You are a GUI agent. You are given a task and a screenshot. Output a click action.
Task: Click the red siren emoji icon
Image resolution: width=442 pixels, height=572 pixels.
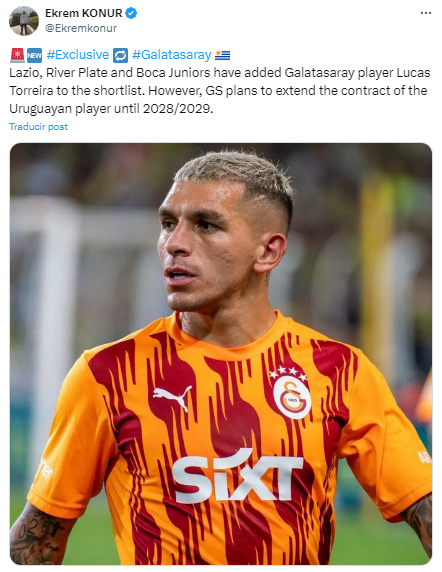click(x=17, y=55)
